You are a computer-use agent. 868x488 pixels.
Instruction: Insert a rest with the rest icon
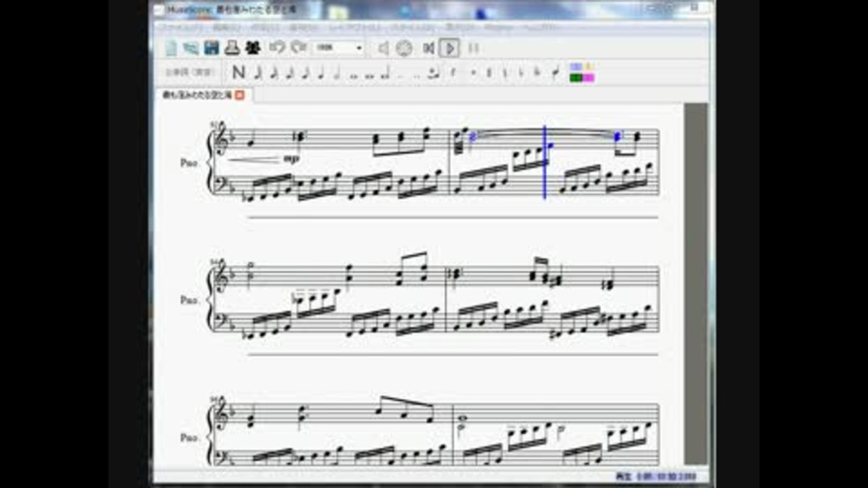coord(453,72)
